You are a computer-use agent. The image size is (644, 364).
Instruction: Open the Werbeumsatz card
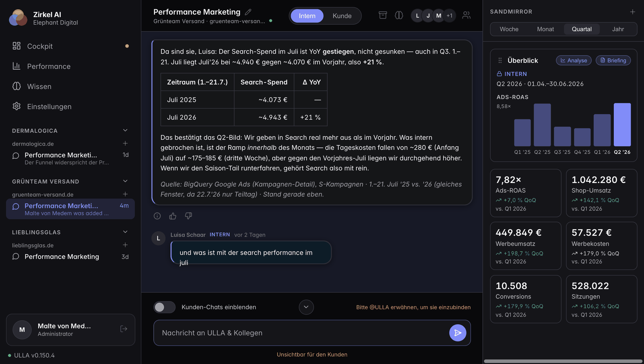click(x=526, y=246)
